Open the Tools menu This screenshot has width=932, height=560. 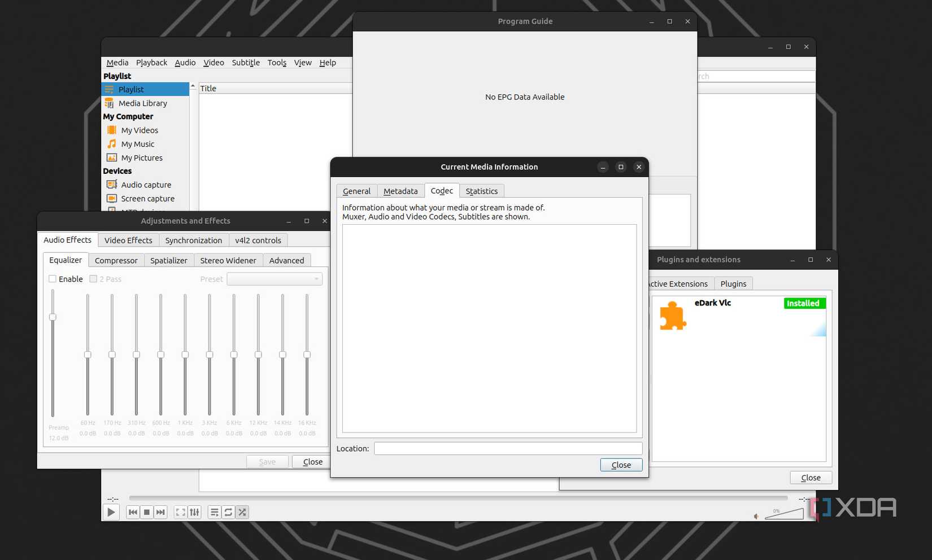pyautogui.click(x=276, y=63)
